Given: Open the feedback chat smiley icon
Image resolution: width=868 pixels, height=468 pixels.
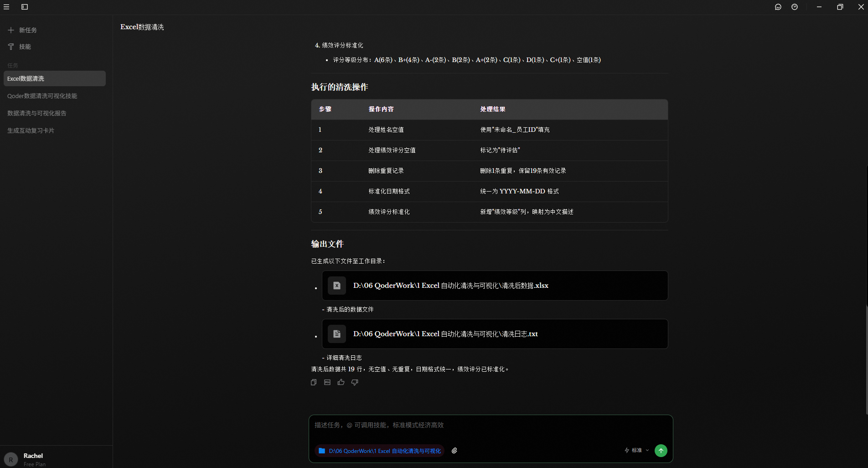Looking at the screenshot, I should [x=778, y=7].
